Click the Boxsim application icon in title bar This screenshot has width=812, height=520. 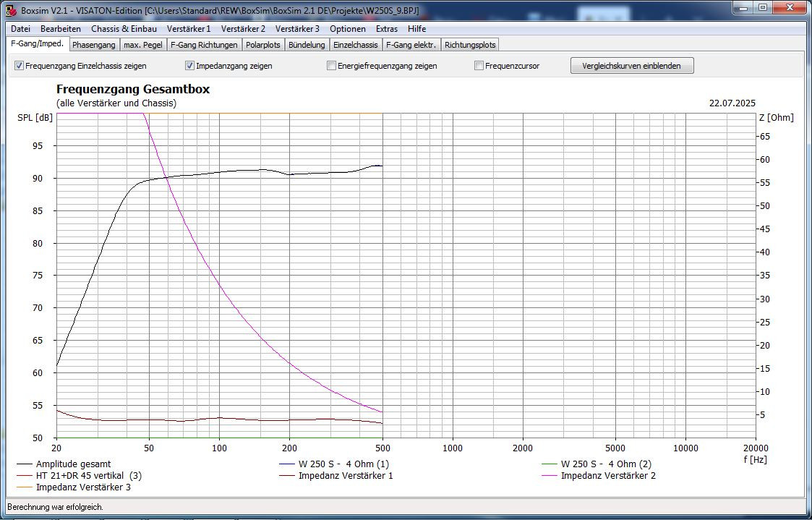[x=10, y=9]
